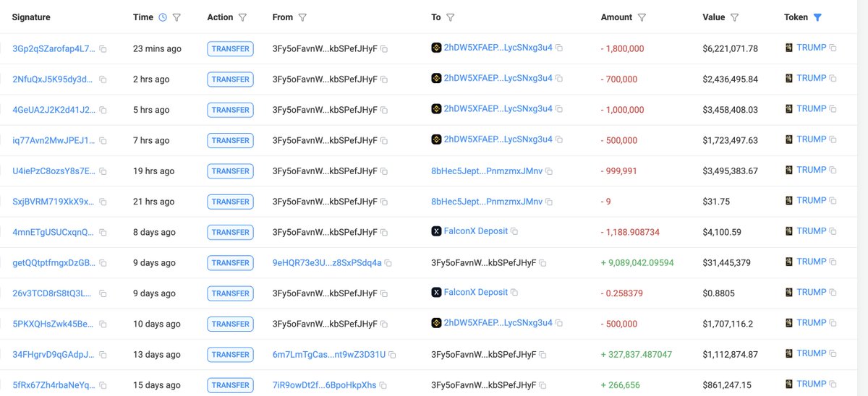Click the TRUMP token in the first row

click(x=811, y=48)
